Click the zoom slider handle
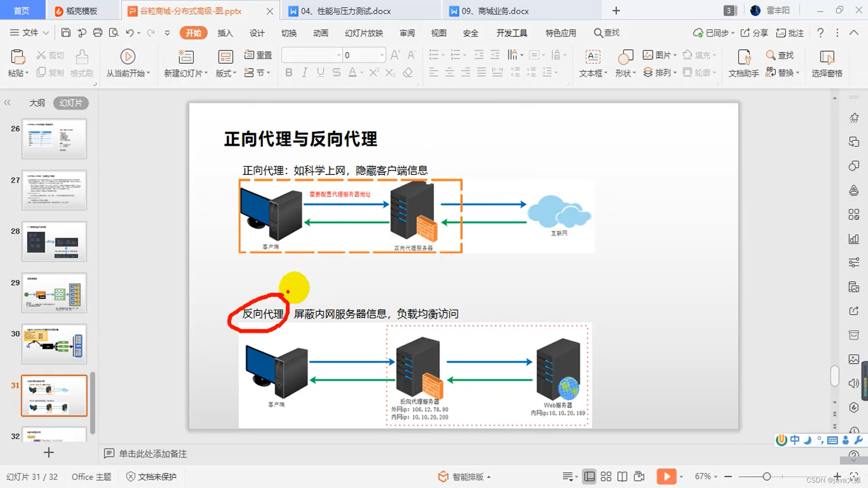The image size is (868, 488). [x=767, y=476]
